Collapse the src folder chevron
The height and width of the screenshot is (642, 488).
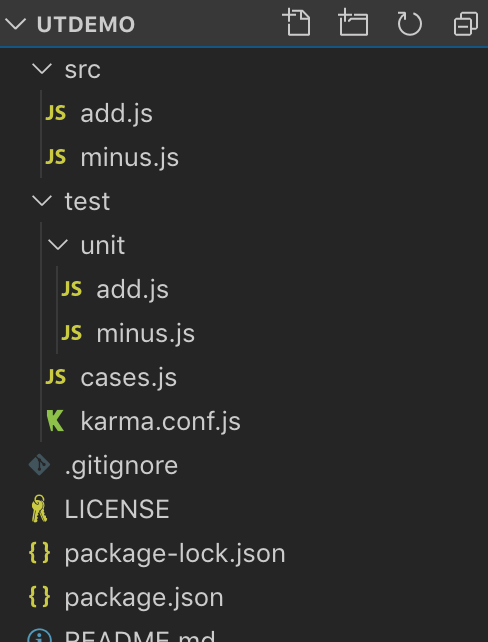[x=42, y=69]
